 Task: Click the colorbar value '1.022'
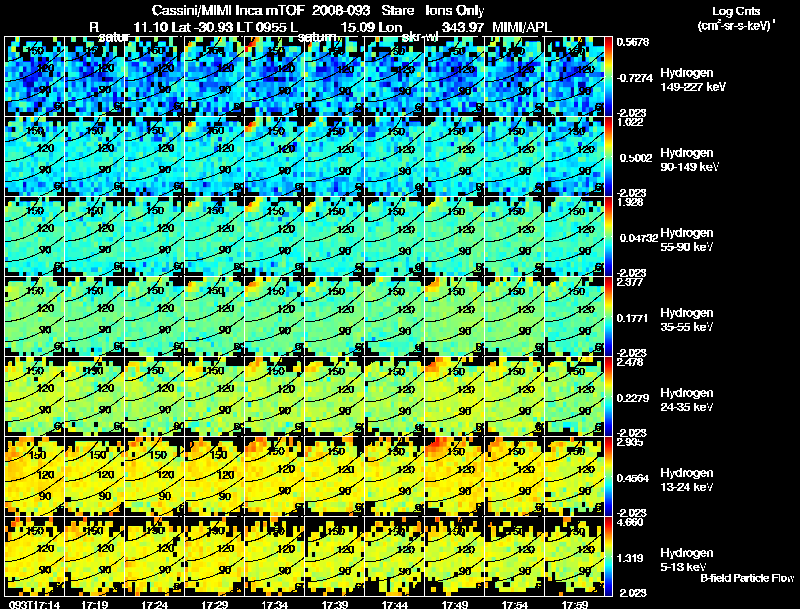(630, 122)
